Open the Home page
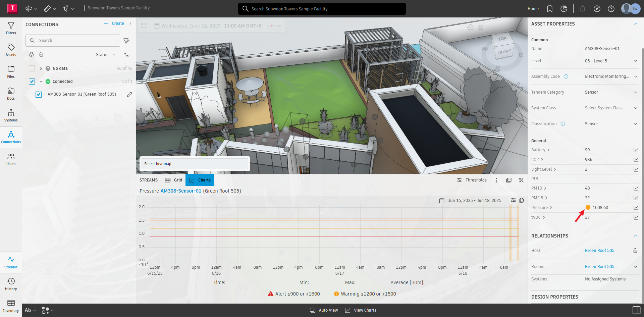 click(533, 9)
